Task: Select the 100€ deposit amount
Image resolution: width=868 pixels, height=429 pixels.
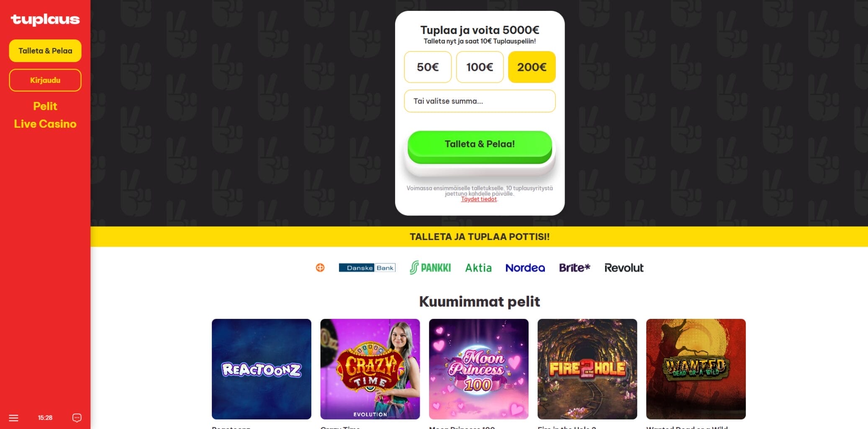Action: [480, 67]
